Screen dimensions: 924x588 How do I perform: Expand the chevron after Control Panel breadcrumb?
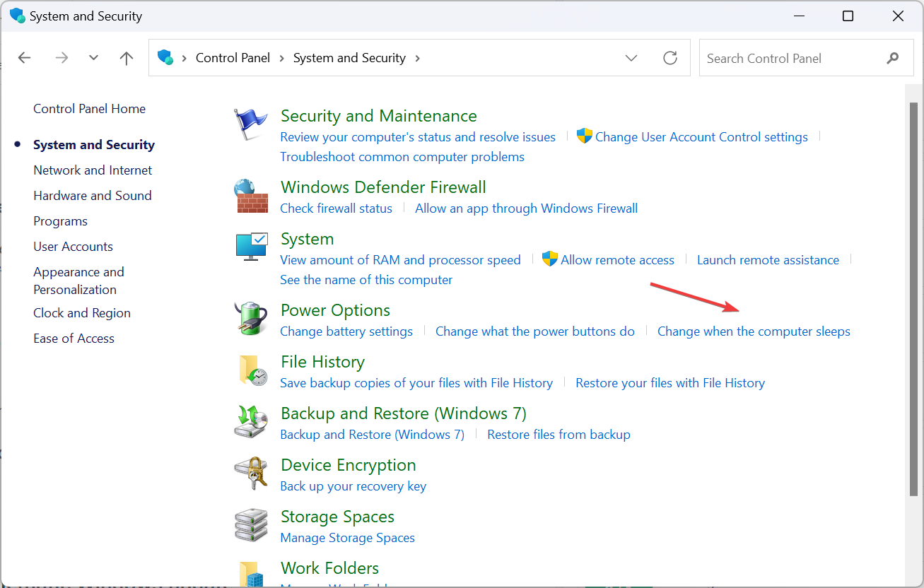point(282,58)
